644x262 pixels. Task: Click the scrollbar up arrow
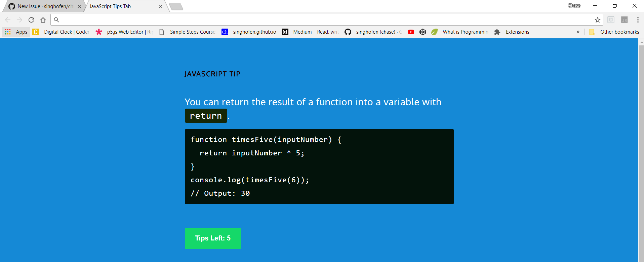pos(641,42)
